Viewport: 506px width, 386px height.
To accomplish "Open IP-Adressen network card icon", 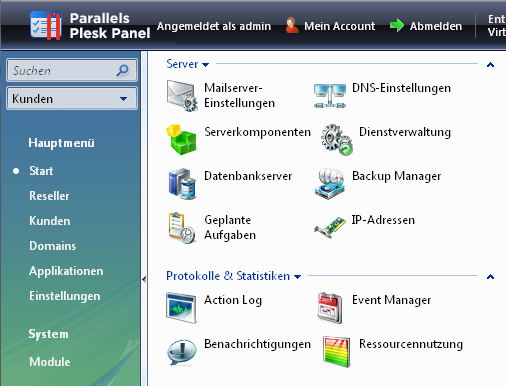I will click(x=330, y=227).
